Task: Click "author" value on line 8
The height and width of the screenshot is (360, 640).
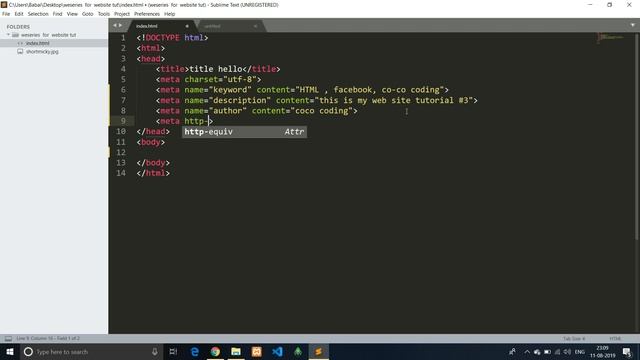Action: (x=227, y=111)
